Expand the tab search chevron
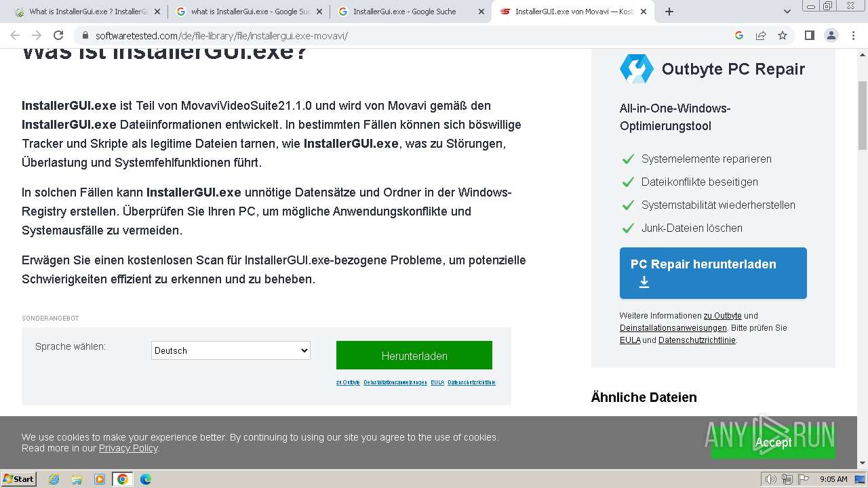Viewport: 868px width, 488px height. tap(787, 12)
